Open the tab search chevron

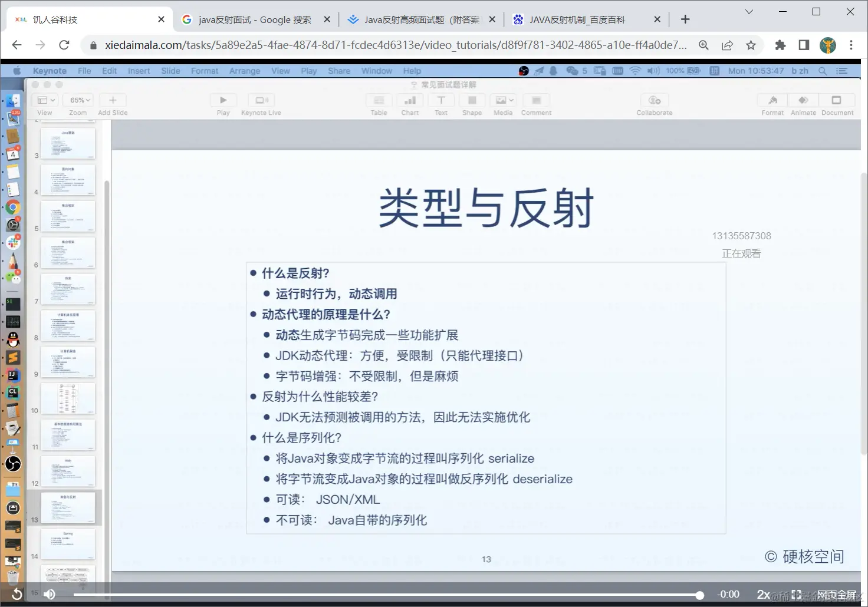coord(749,11)
